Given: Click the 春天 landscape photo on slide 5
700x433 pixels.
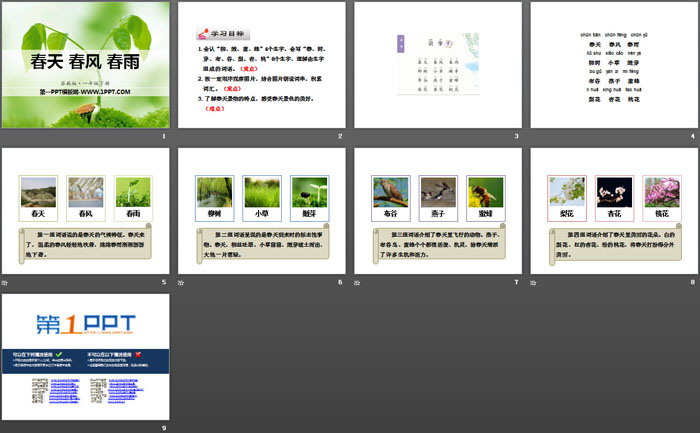Looking at the screenshot, I should tap(39, 192).
